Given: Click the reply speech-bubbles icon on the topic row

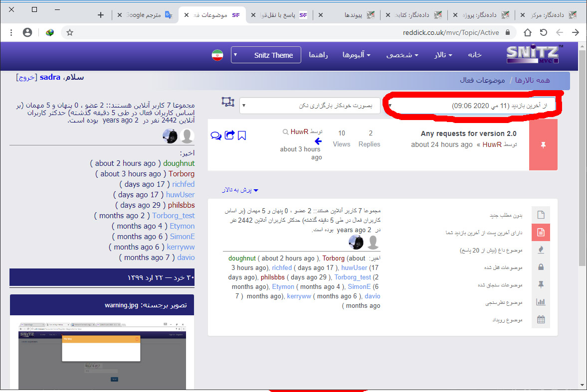Looking at the screenshot, I should click(x=216, y=135).
